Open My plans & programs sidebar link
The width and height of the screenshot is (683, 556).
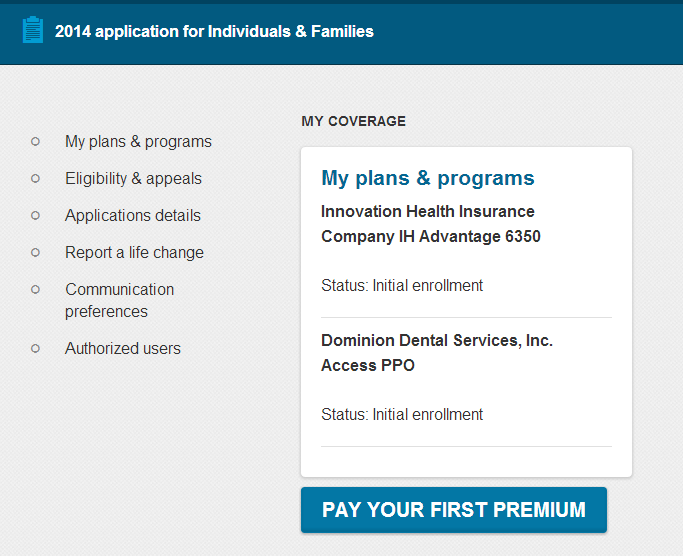point(138,142)
